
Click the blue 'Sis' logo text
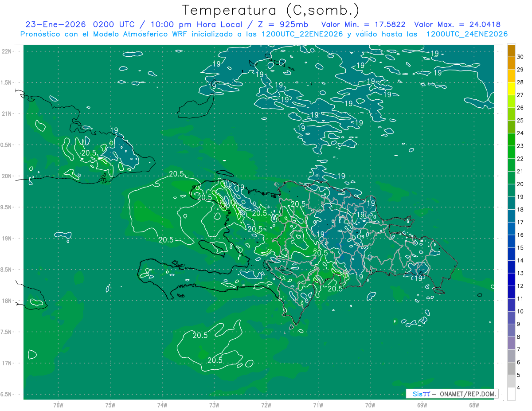(x=417, y=394)
